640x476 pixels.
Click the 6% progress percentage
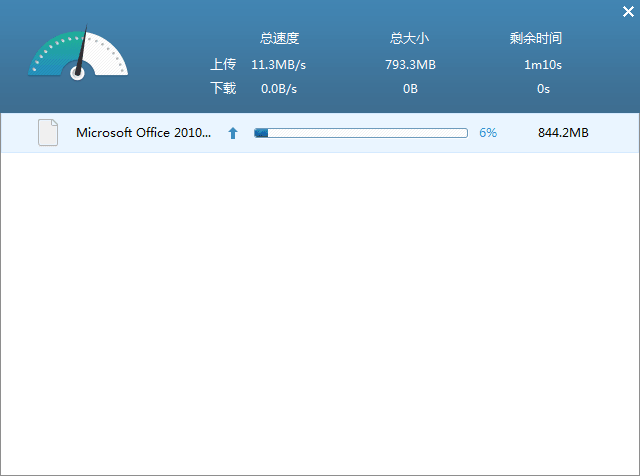pos(488,133)
